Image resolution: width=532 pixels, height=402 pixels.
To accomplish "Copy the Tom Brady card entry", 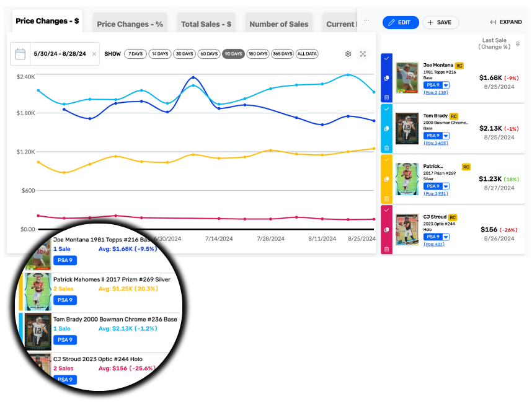I will click(386, 129).
